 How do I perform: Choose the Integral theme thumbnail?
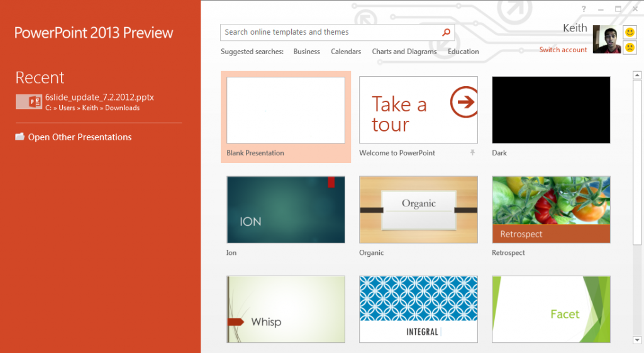point(418,309)
